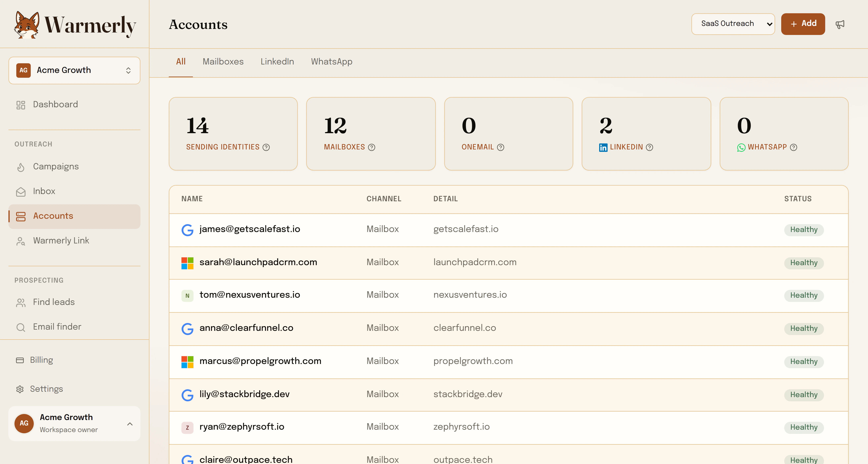The height and width of the screenshot is (464, 868).
Task: Click the N avatar beside tom@nexusventures.io
Action: [x=187, y=296]
